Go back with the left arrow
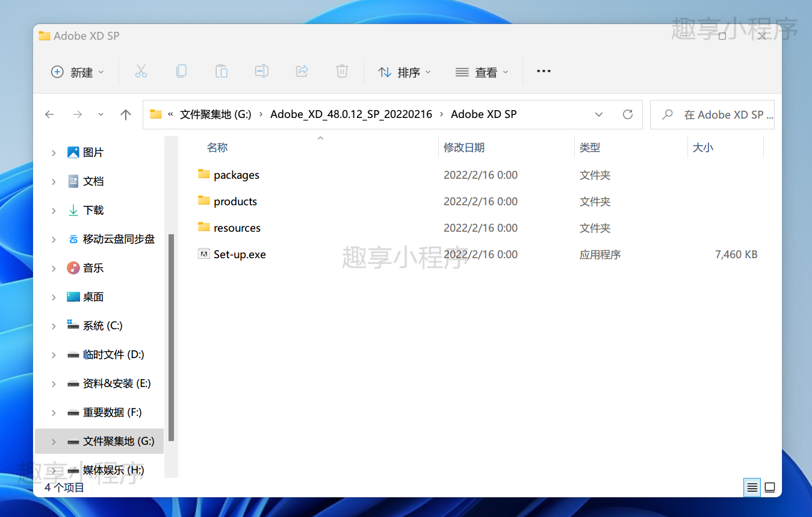The width and height of the screenshot is (812, 517). [49, 114]
